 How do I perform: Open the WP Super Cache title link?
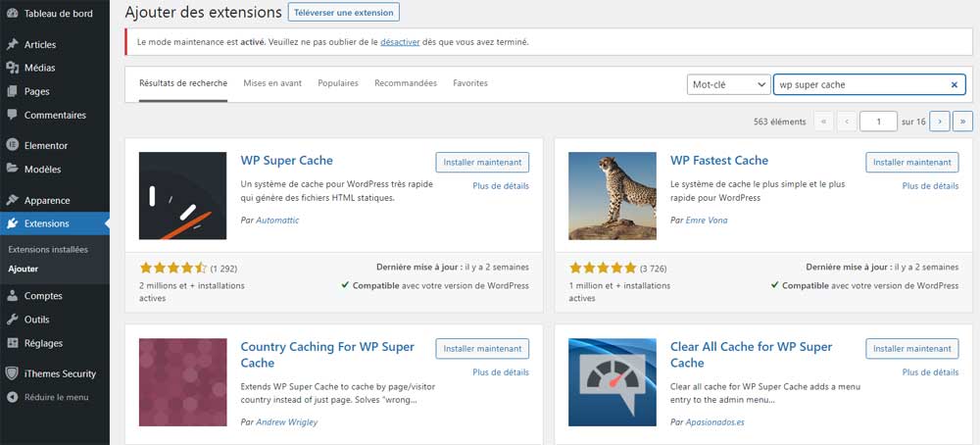click(x=287, y=160)
